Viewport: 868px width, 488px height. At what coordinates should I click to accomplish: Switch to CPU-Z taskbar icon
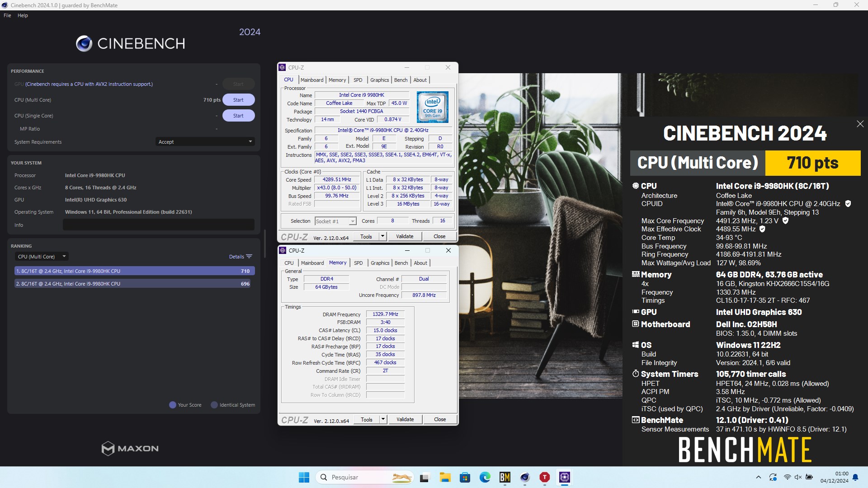pos(565,477)
